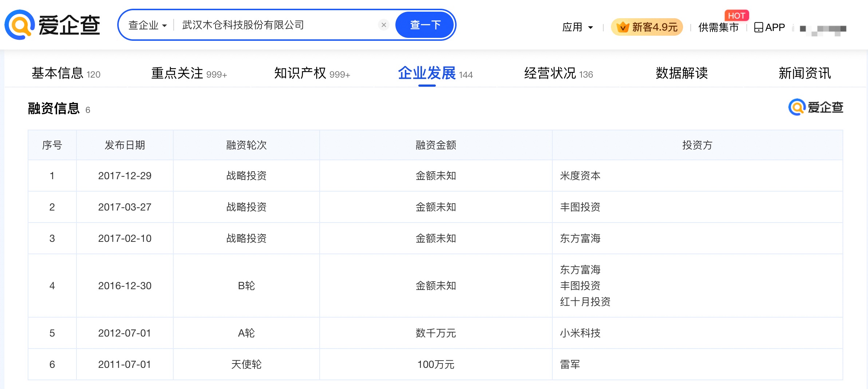The height and width of the screenshot is (389, 868).
Task: Open the 查企业 search type dropdown
Action: pos(147,25)
